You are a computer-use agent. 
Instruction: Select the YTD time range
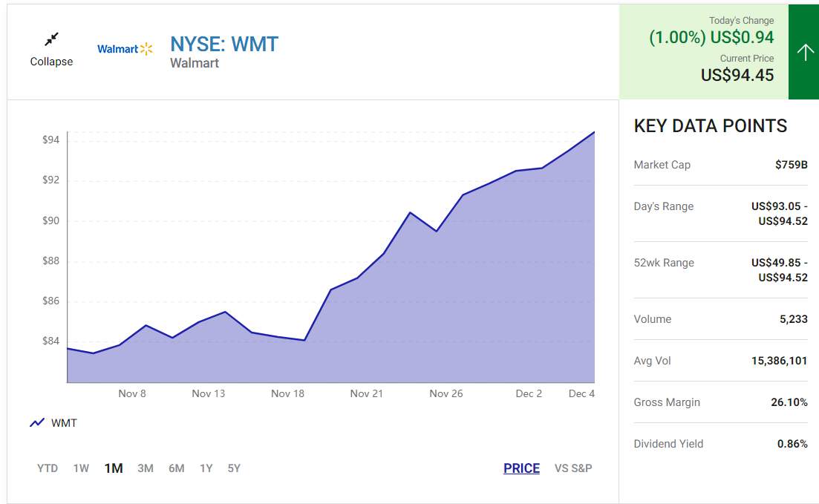[x=47, y=468]
